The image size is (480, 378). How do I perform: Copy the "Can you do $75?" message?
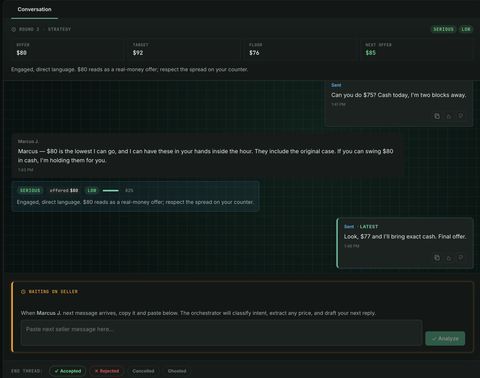point(437,116)
